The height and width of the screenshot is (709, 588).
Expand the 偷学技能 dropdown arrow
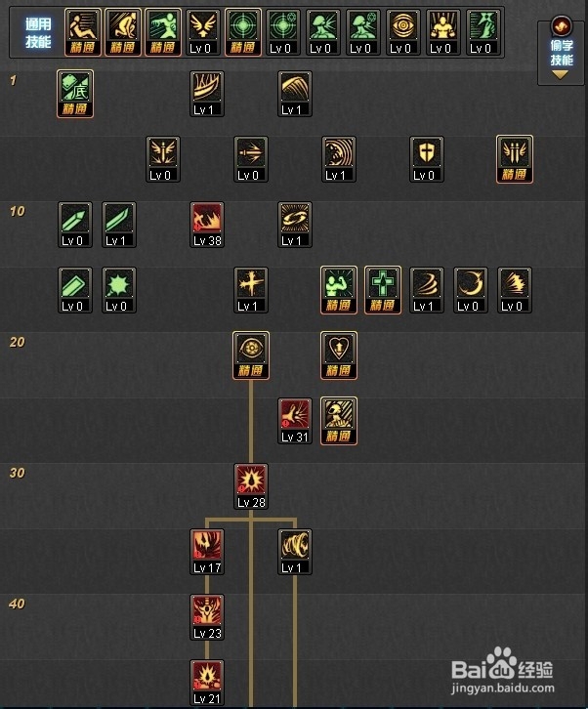[x=560, y=75]
